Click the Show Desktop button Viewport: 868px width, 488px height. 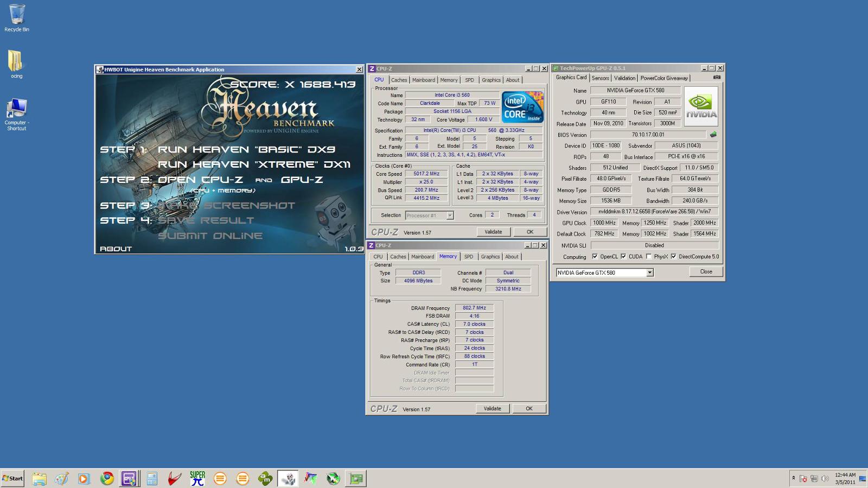pyautogui.click(x=863, y=478)
